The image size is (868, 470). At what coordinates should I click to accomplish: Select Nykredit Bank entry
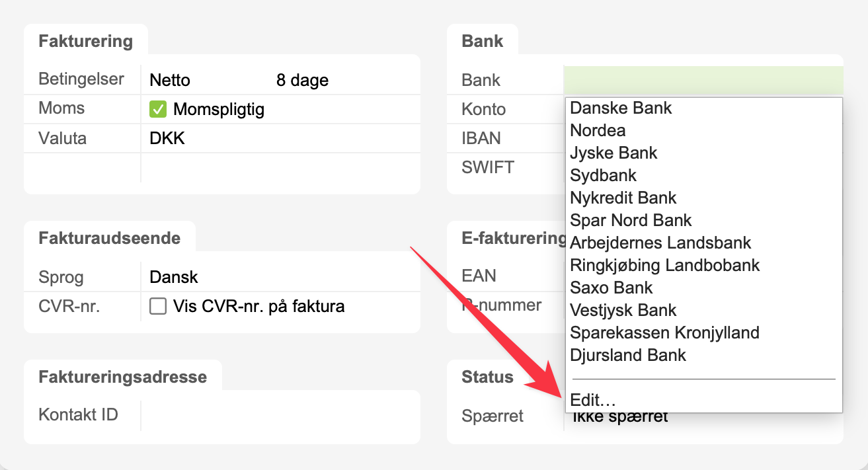pyautogui.click(x=623, y=198)
